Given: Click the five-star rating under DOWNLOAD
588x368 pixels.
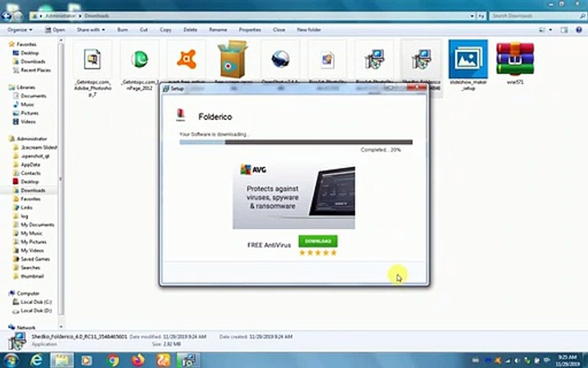Looking at the screenshot, I should pyautogui.click(x=318, y=252).
